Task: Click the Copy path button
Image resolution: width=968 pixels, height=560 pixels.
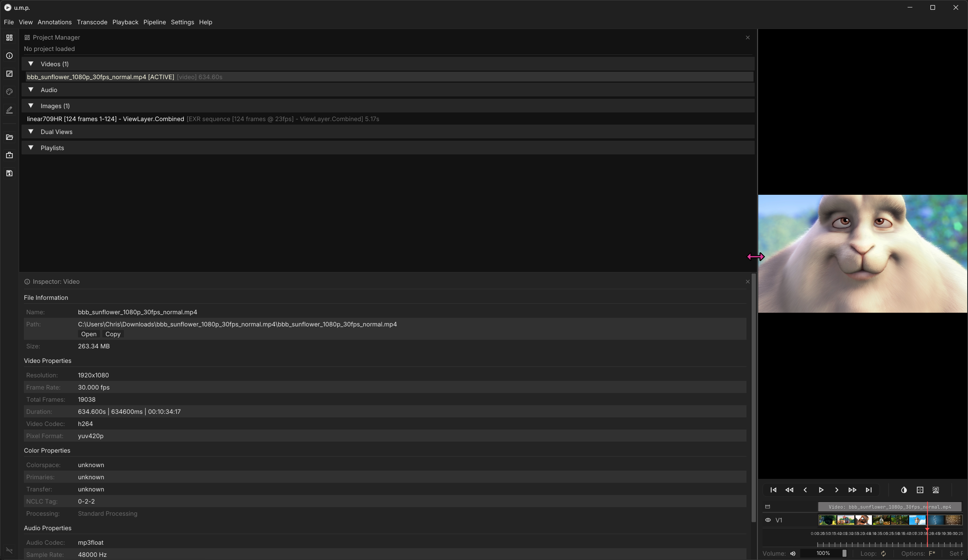Action: pos(113,334)
